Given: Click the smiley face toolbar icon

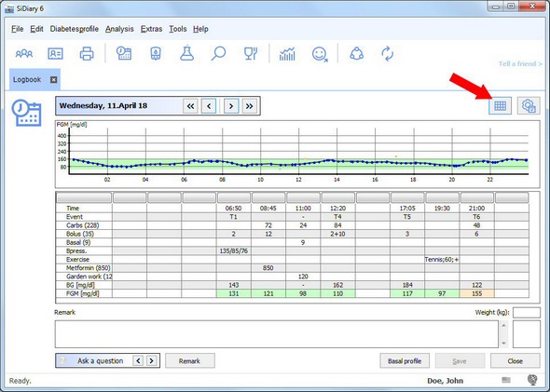Looking at the screenshot, I should pyautogui.click(x=320, y=54).
